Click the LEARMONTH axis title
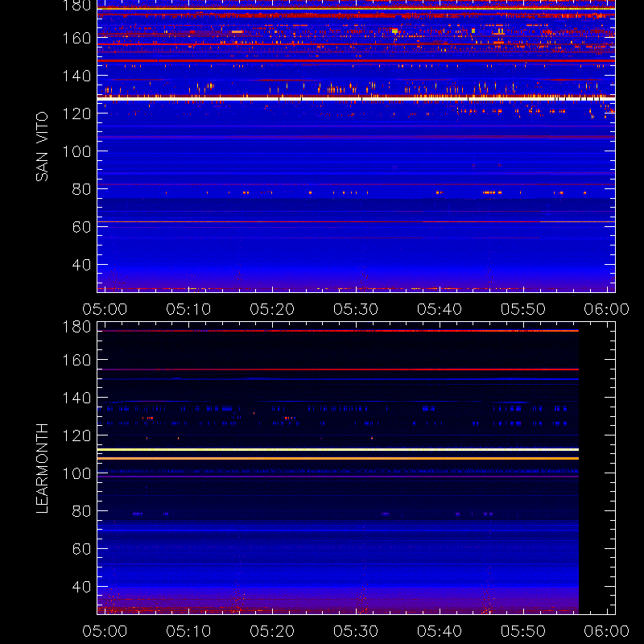This screenshot has width=644, height=644. (x=42, y=469)
